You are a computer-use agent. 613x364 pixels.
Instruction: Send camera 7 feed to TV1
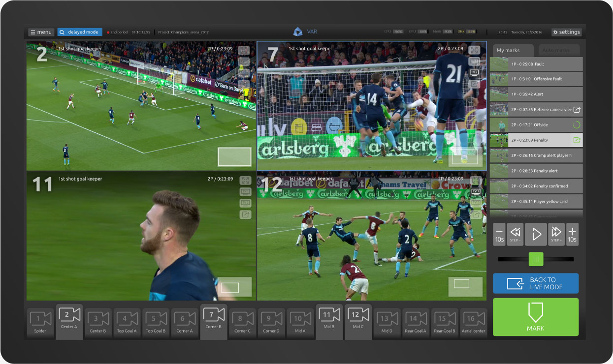(474, 61)
